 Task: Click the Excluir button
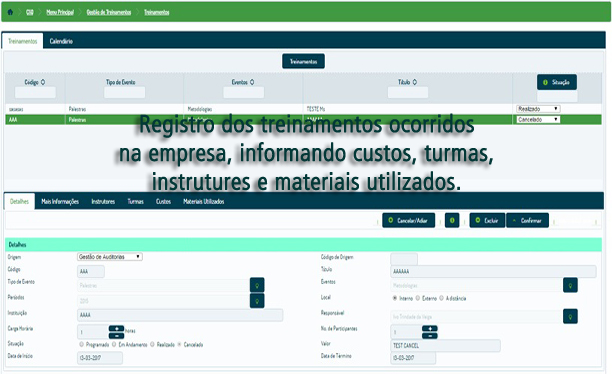(487, 220)
